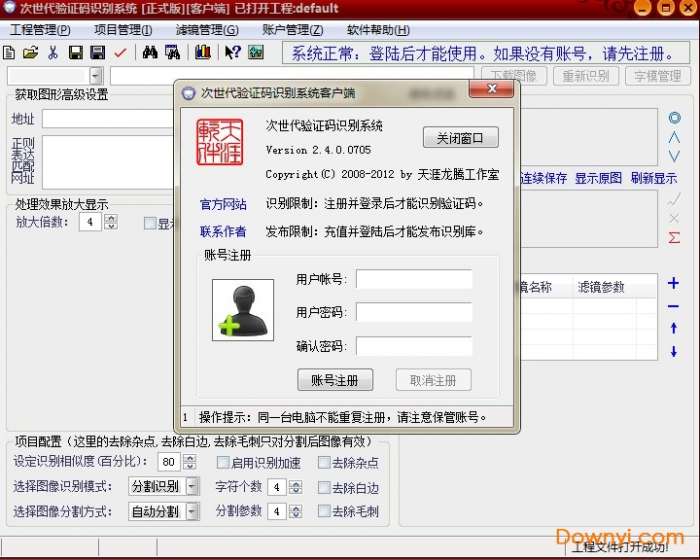700x560 pixels.
Task: Click the red sigma icon
Action: click(674, 238)
